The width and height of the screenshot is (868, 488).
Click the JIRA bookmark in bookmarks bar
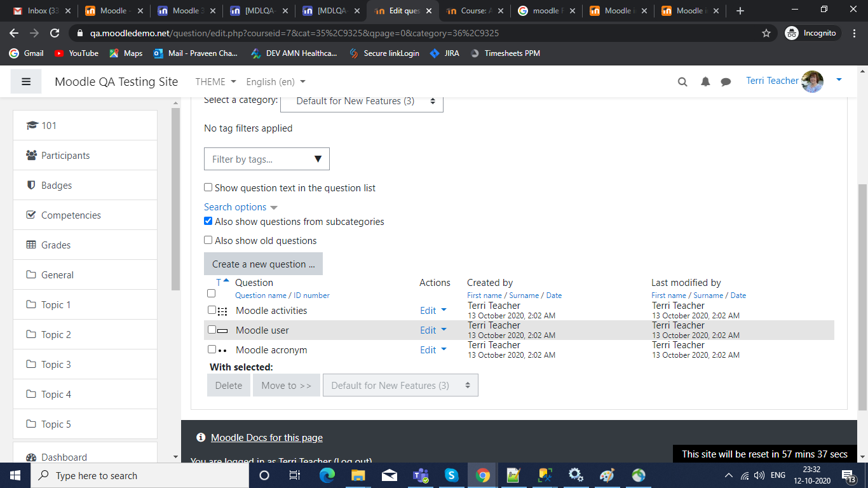coord(444,53)
